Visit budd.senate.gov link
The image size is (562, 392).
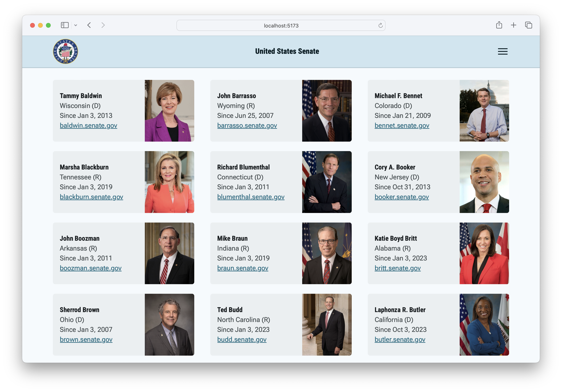(242, 339)
